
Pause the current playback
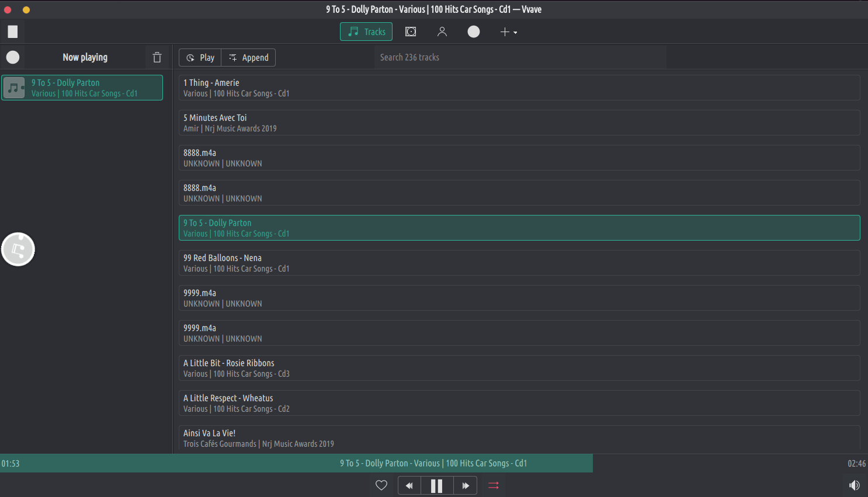tap(436, 485)
